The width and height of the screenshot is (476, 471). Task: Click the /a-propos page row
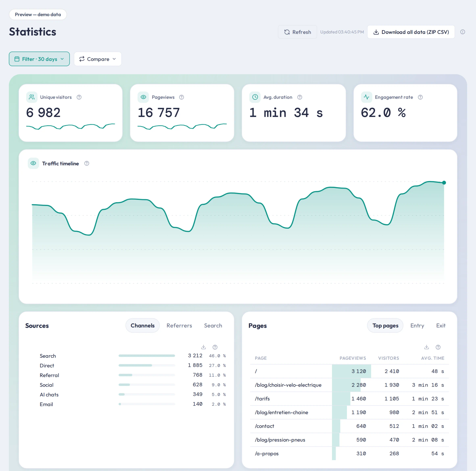click(349, 453)
